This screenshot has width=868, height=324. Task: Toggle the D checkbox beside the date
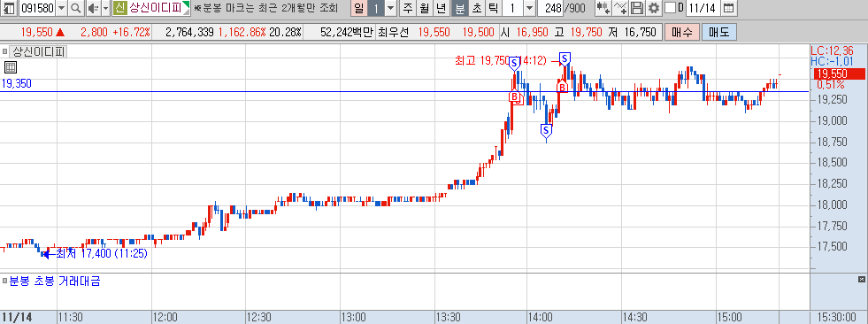pos(670,8)
